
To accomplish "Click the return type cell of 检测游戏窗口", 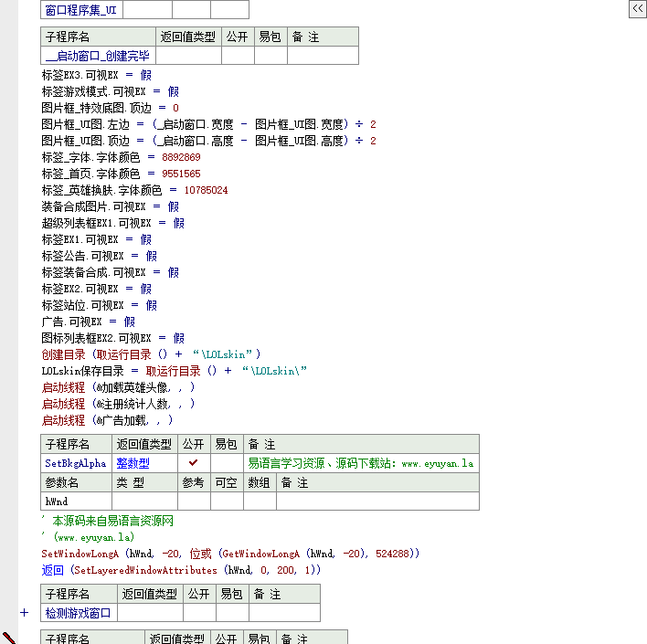I will [x=149, y=613].
